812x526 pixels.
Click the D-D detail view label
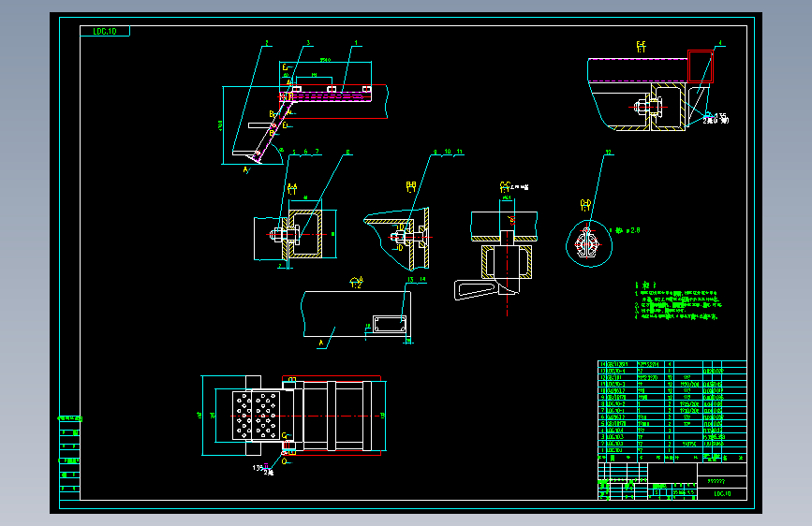point(585,205)
